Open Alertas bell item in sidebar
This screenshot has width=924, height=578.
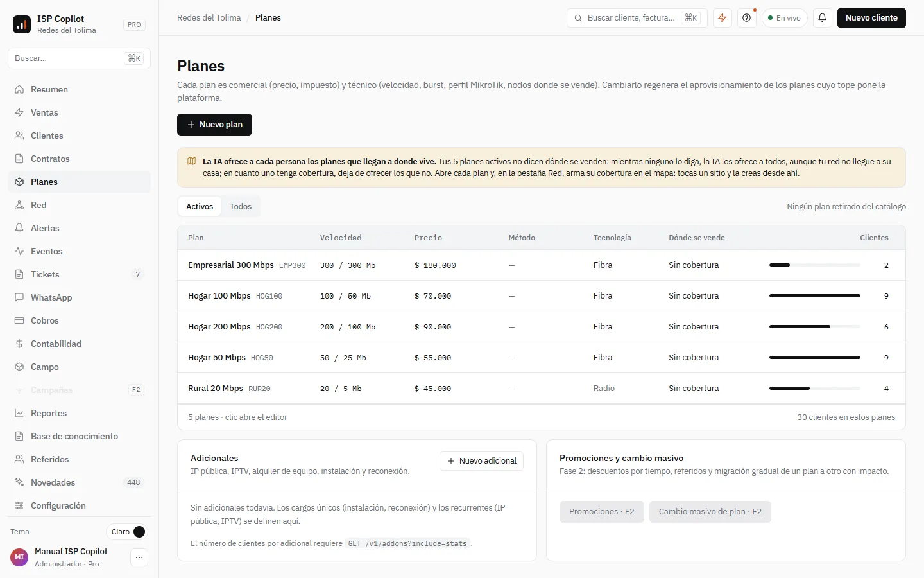[79, 228]
